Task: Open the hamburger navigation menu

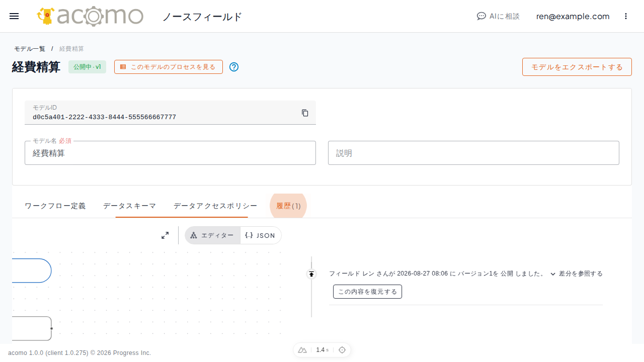Action: [14, 16]
